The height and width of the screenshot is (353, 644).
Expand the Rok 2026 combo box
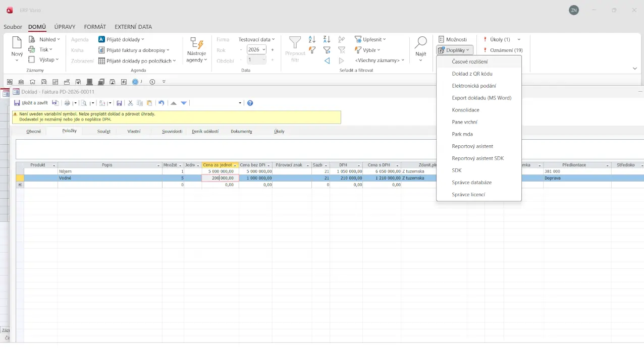pos(263,50)
